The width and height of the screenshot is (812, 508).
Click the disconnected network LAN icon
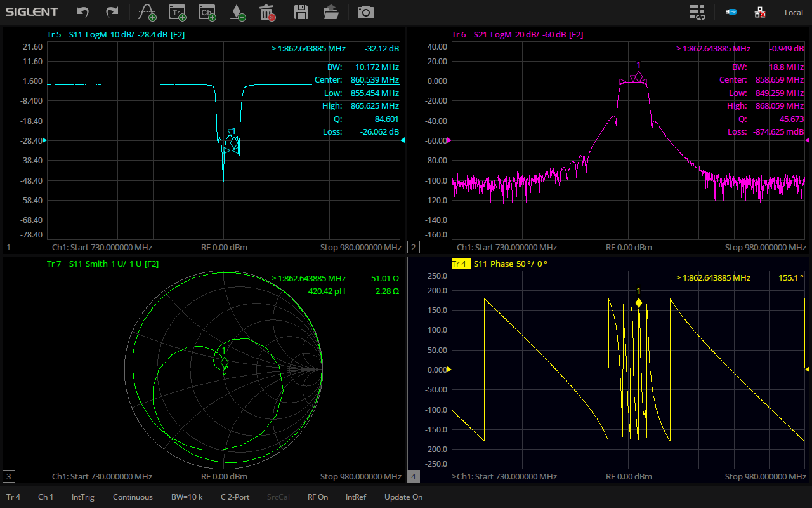(x=759, y=12)
